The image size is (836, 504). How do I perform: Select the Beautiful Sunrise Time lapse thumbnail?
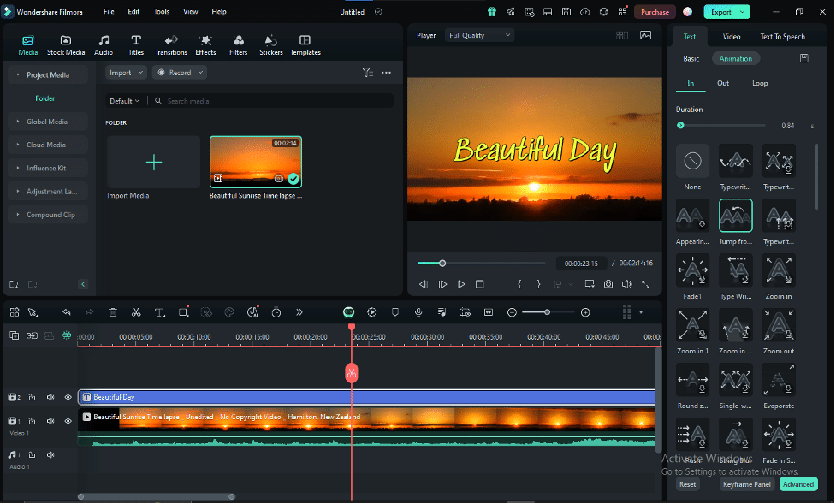tap(255, 161)
